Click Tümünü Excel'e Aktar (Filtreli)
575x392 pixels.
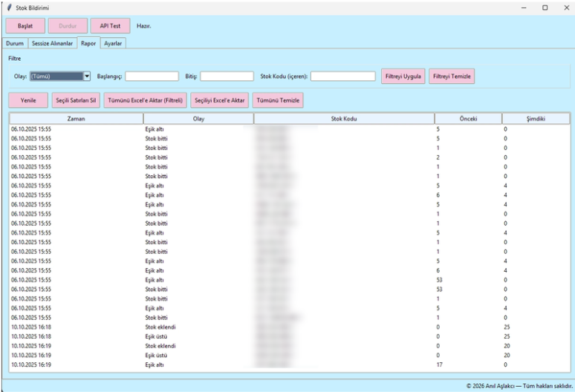(145, 100)
